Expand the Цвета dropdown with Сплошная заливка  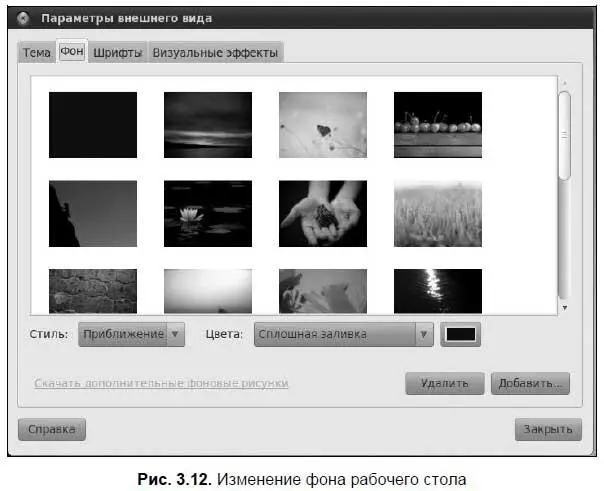tap(343, 334)
